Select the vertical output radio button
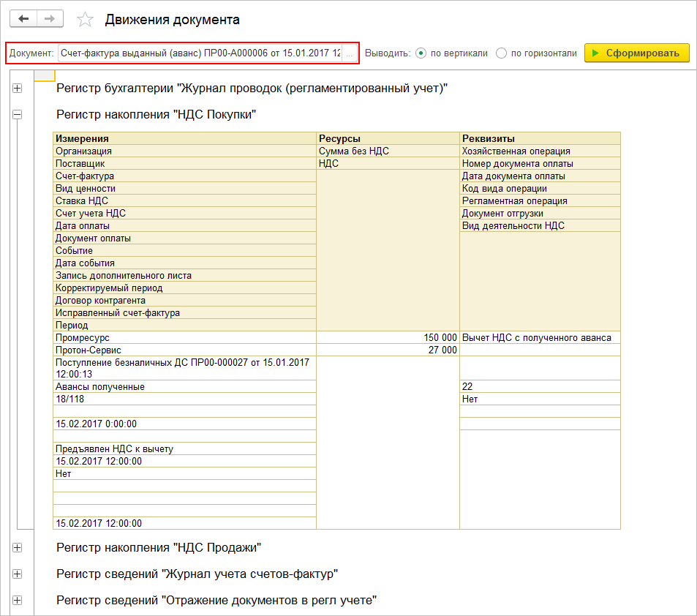 click(x=421, y=53)
